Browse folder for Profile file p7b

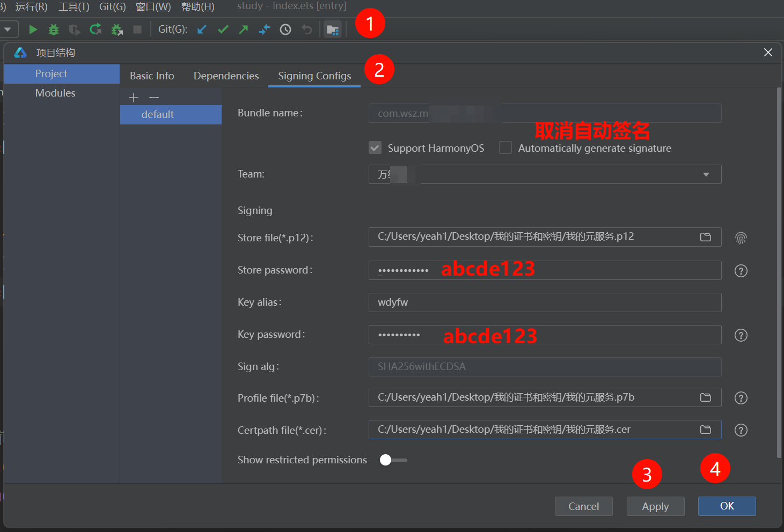click(x=705, y=397)
